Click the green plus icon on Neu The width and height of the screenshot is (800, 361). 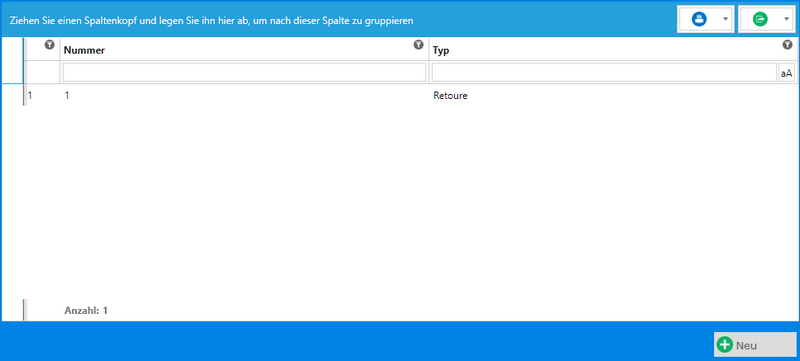pos(724,345)
